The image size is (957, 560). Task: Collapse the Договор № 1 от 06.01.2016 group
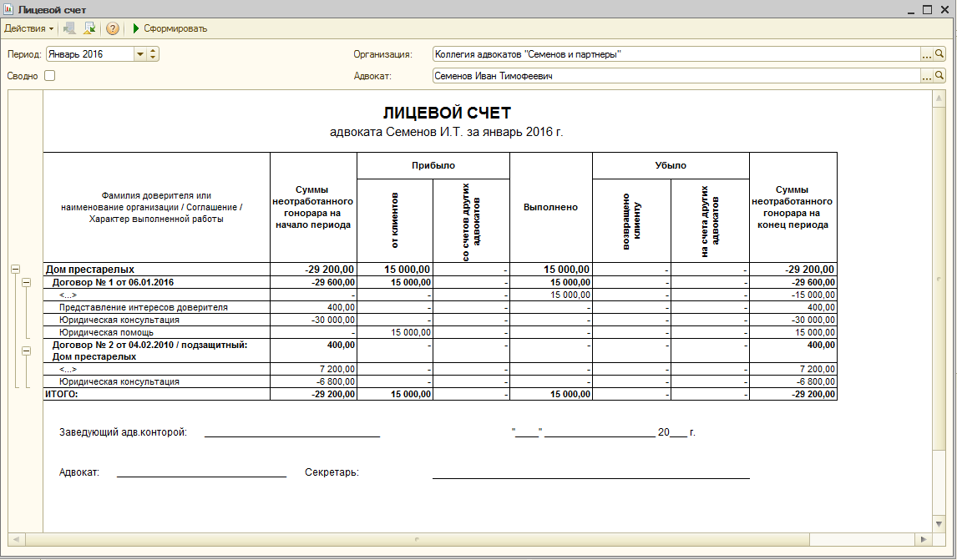[27, 282]
